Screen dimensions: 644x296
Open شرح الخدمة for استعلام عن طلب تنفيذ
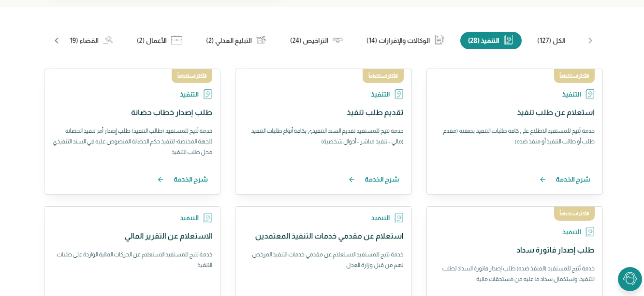coord(572,180)
